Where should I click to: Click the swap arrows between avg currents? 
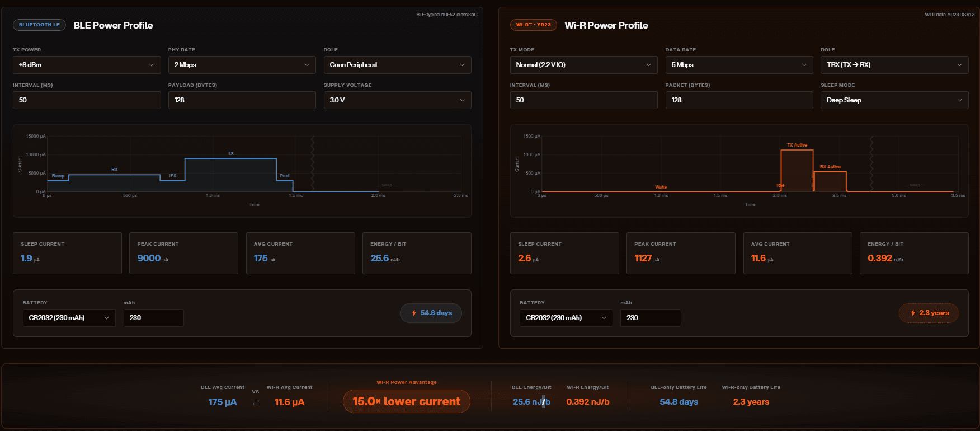point(256,402)
